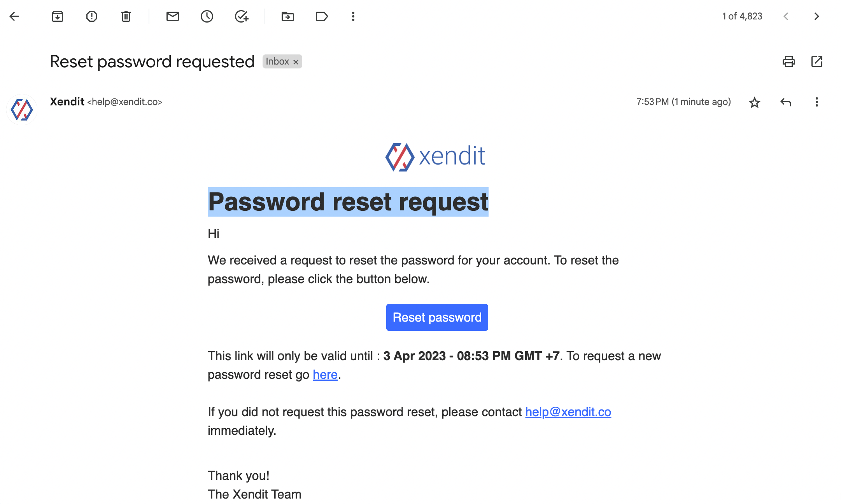Mark the email as unread
The width and height of the screenshot is (841, 504).
173,16
